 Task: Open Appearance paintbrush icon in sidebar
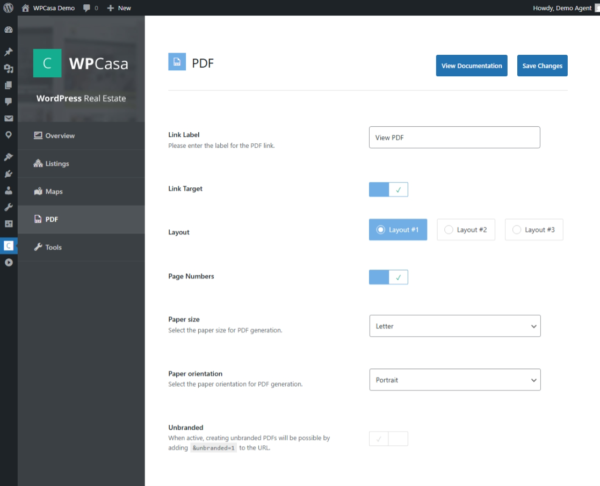click(x=8, y=157)
